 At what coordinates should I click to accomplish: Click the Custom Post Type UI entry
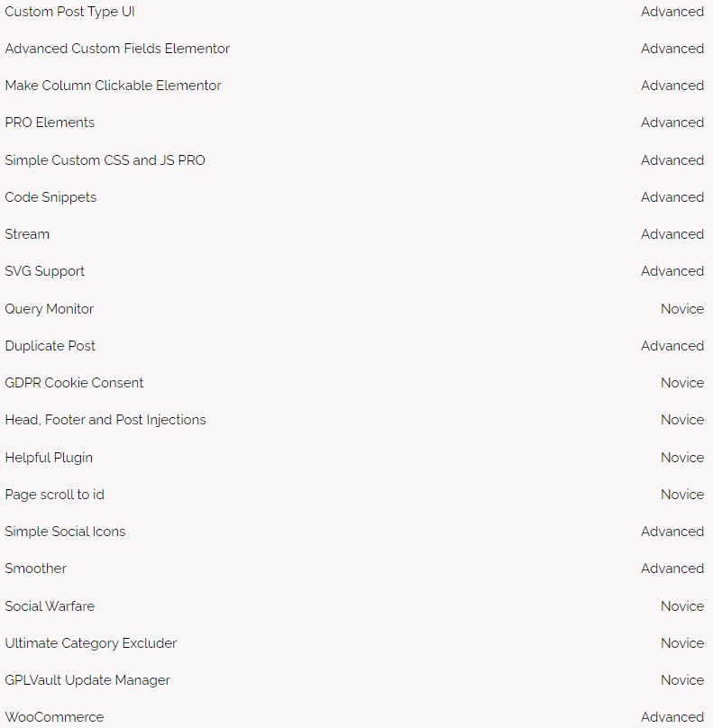tap(70, 12)
